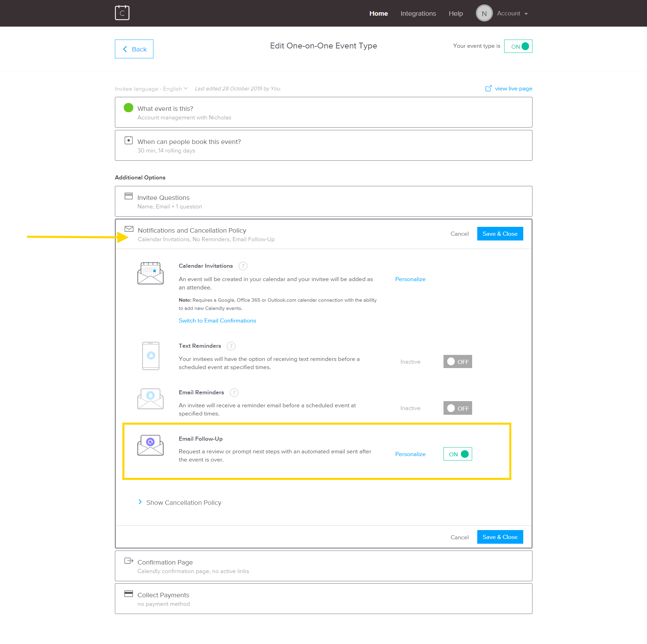
Task: Click the 'Additional Options' heading
Action: pyautogui.click(x=140, y=177)
